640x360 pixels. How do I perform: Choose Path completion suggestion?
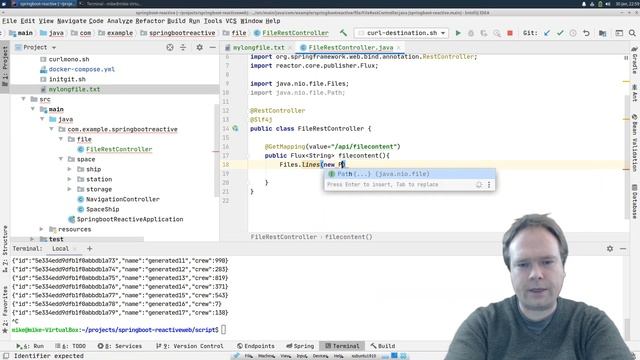pos(410,174)
